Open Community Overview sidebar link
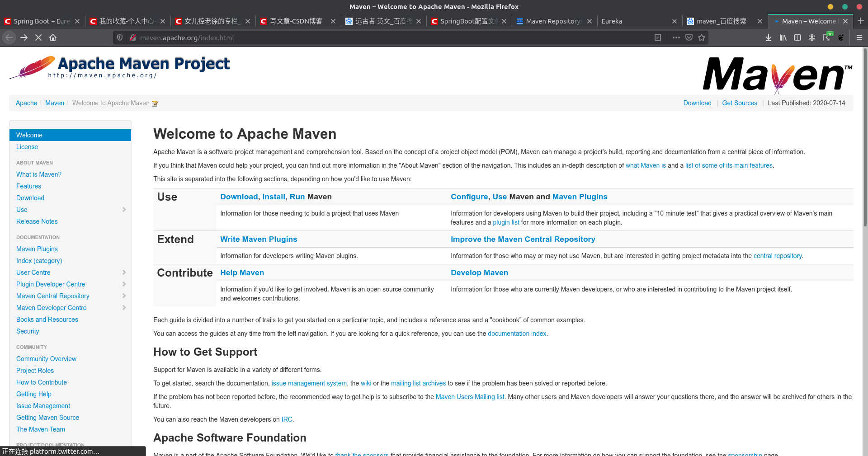Image resolution: width=868 pixels, height=456 pixels. (46, 359)
